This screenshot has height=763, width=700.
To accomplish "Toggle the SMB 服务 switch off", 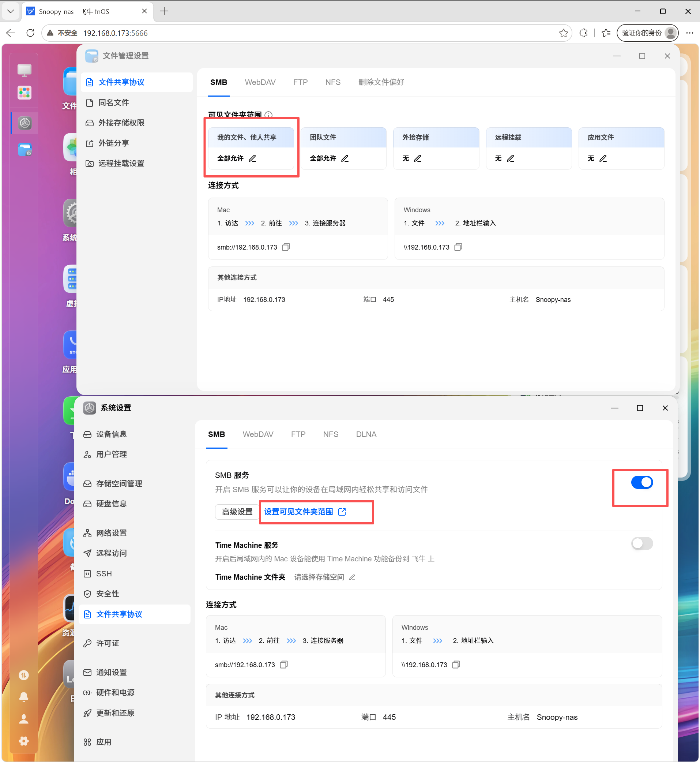I will [x=641, y=483].
